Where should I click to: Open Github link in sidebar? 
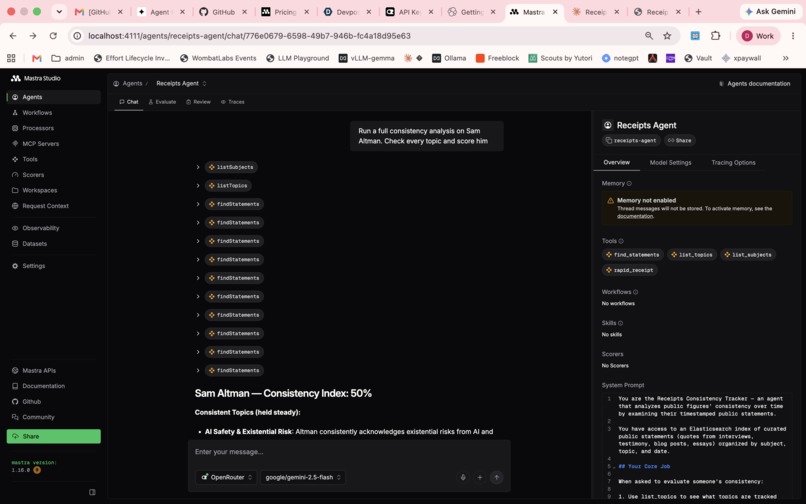pos(53,402)
